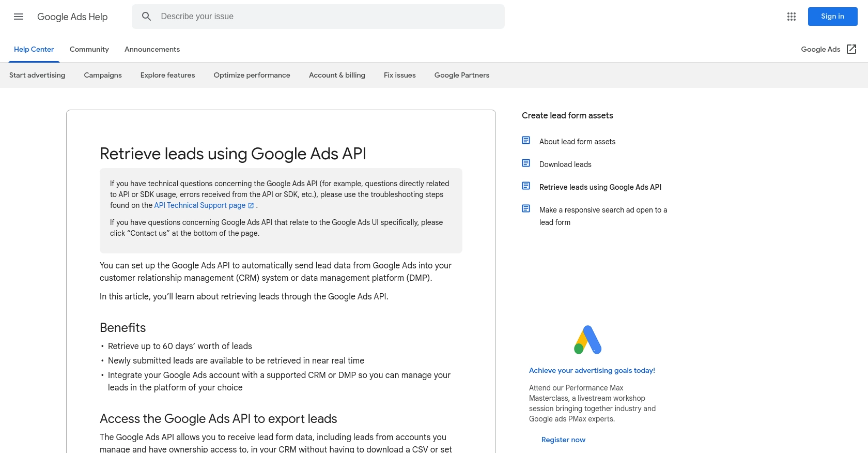
Task: Click the article icon beside Download leads
Action: [x=526, y=163]
